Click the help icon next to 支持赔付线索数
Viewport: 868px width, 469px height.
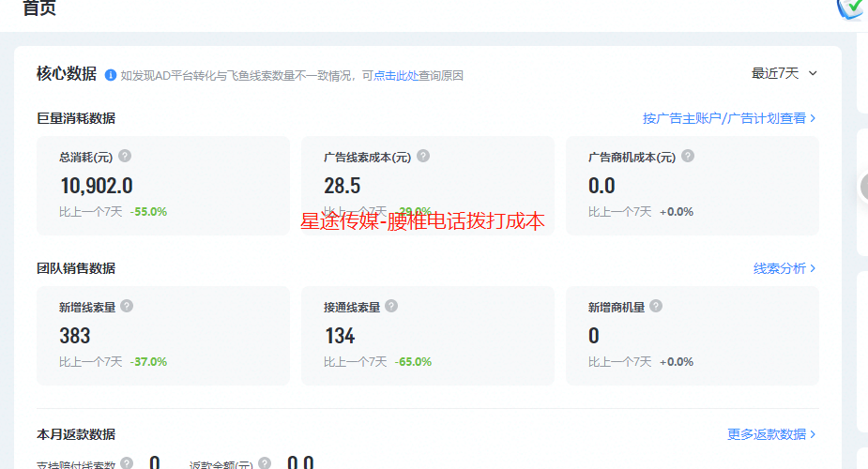[x=127, y=463]
